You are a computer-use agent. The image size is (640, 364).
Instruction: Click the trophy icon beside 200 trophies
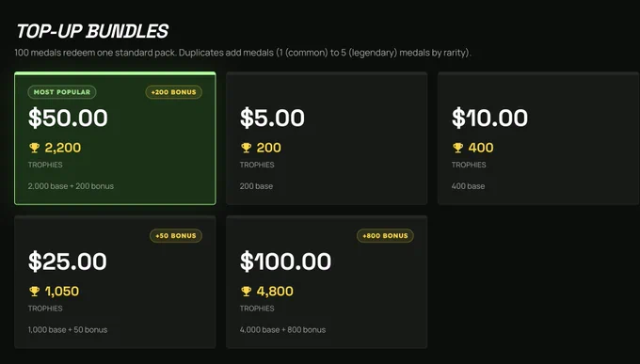tap(247, 148)
